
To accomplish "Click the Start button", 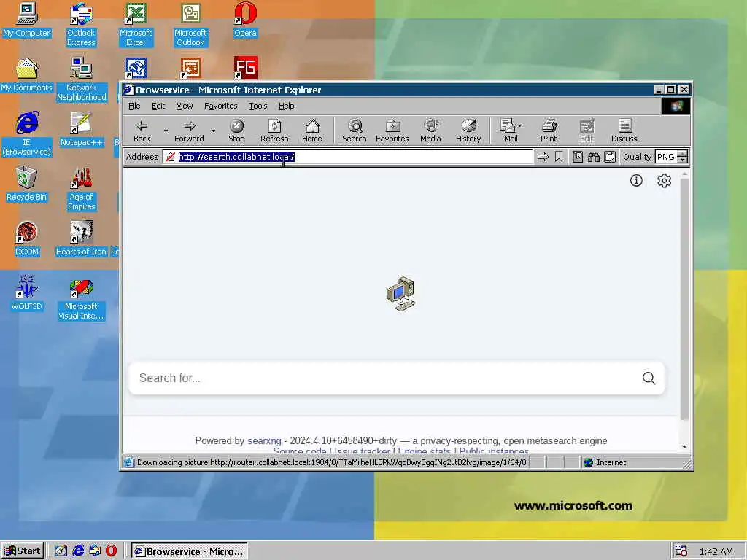I will coord(23,551).
